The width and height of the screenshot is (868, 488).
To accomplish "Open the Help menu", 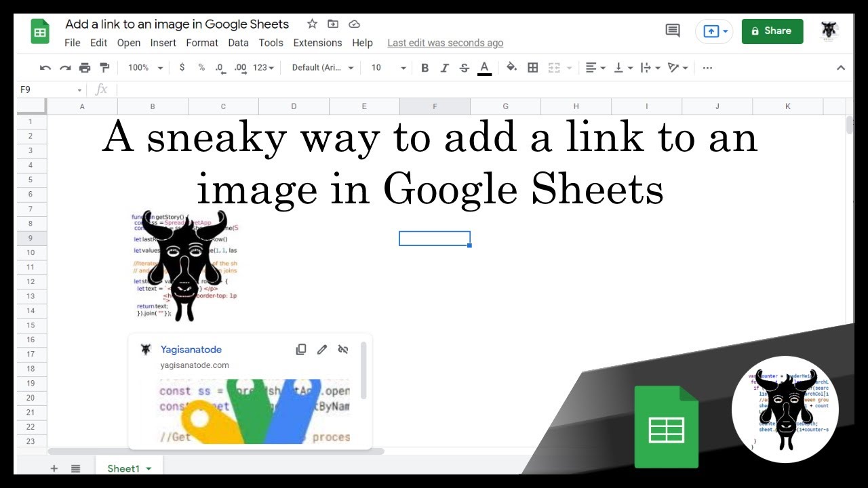I will point(362,43).
